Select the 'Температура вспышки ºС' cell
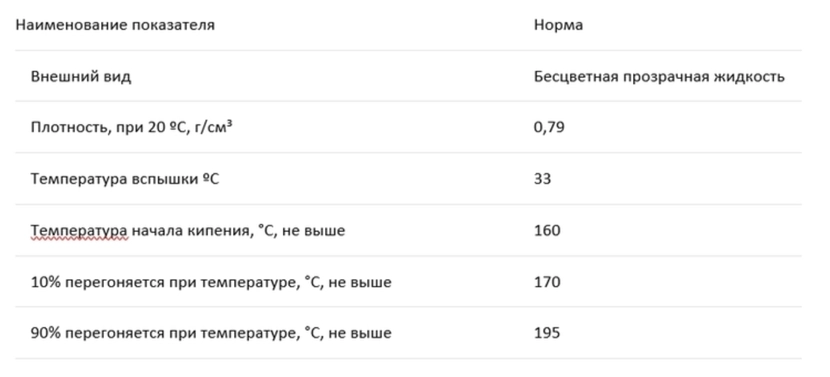830x377 pixels. tap(125, 179)
